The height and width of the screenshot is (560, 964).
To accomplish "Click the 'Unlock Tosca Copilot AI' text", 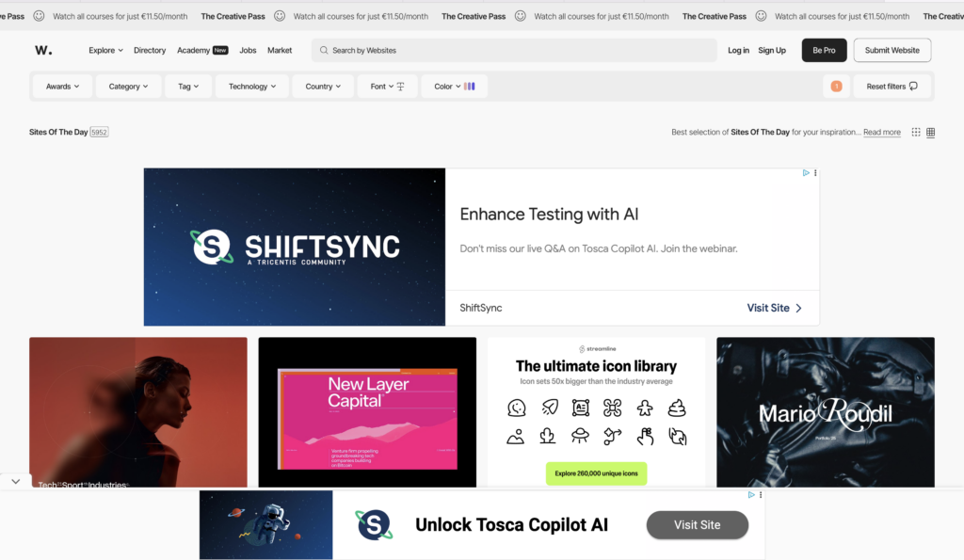I will click(511, 525).
